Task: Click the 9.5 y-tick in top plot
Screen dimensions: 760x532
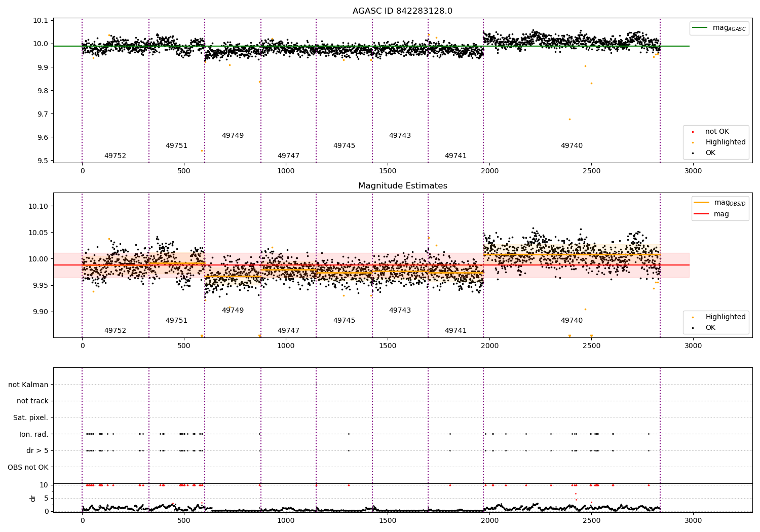Action: coord(43,161)
